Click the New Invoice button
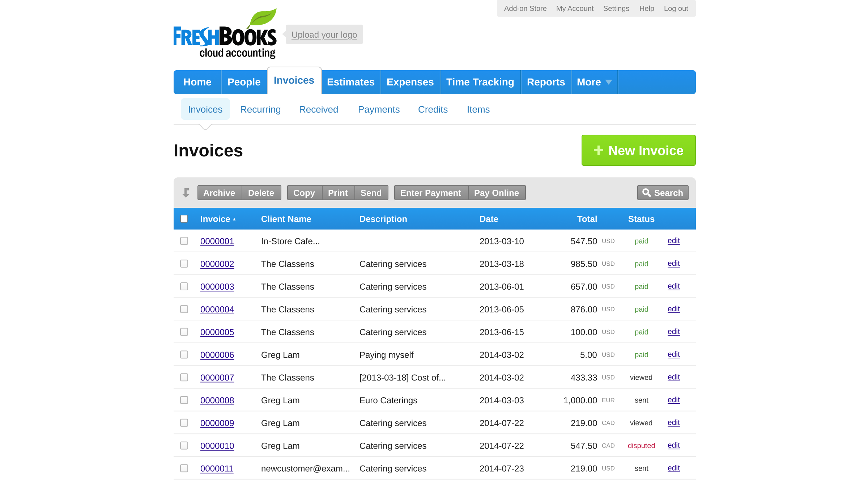868x488 pixels. 638,150
